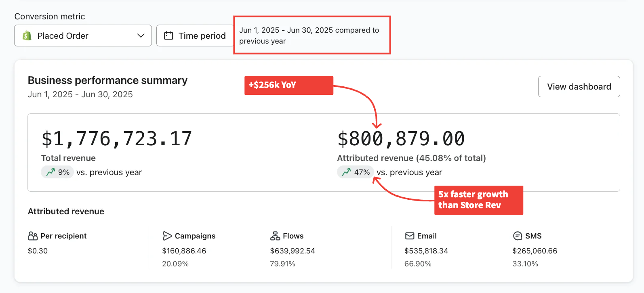Screen dimensions: 644x293
Task: Select the $639,992.54 flows value
Action: pos(293,251)
